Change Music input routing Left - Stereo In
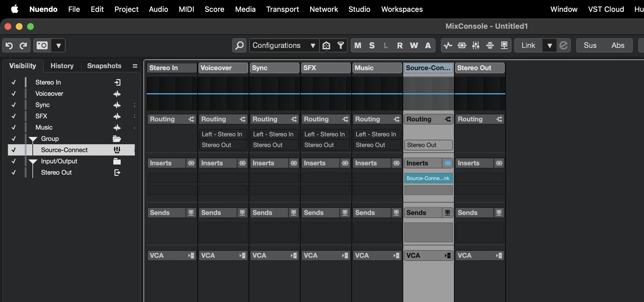644x302 pixels. click(377, 134)
